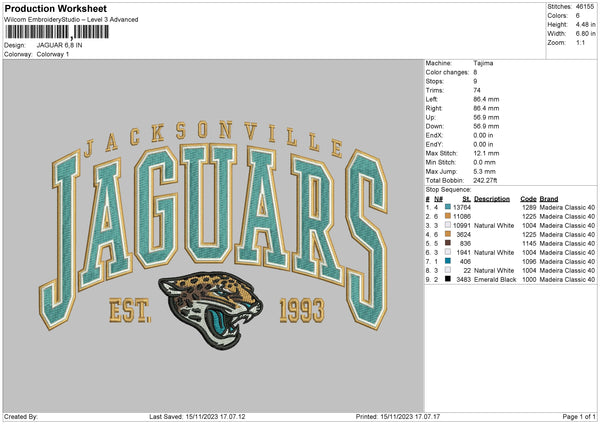Click the 'Down:' measurement label
Viewport: 600px width, 424px height.
click(x=435, y=126)
